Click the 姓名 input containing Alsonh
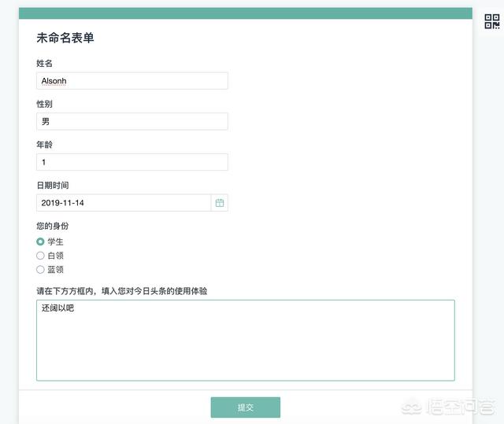 coord(132,81)
